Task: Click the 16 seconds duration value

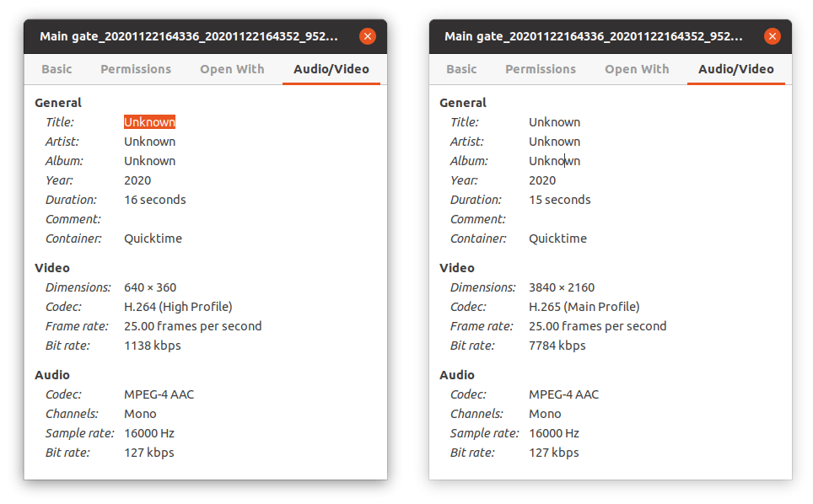Action: (x=154, y=200)
